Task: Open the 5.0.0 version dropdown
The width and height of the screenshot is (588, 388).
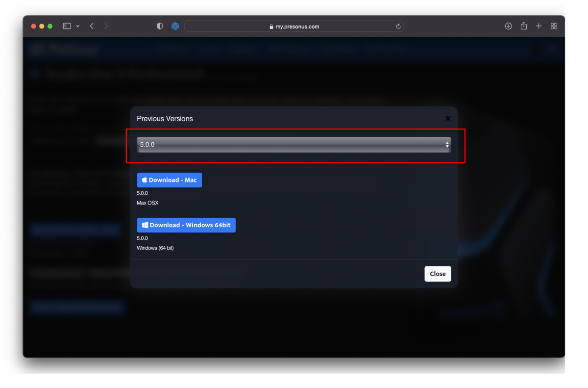Action: click(294, 145)
